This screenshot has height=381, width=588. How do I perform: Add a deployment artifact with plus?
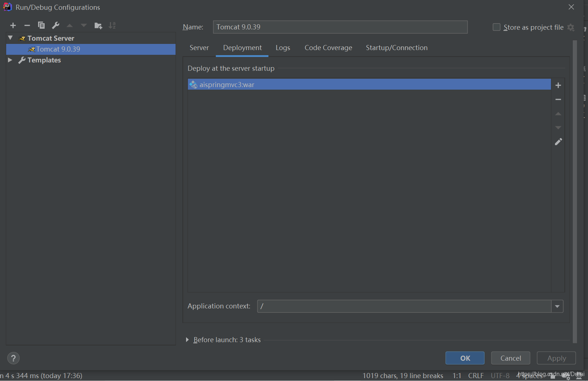coord(558,85)
